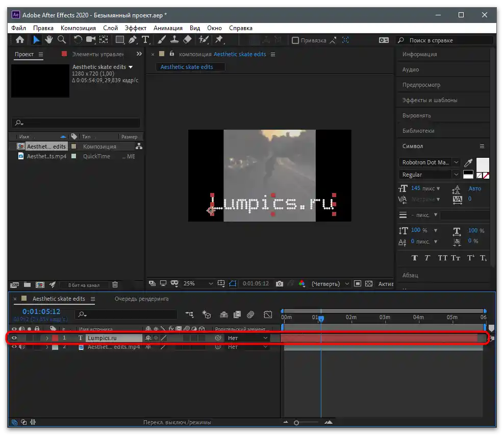The width and height of the screenshot is (504, 435).
Task: Click the eyedropper in Symbol panel
Action: click(x=468, y=162)
